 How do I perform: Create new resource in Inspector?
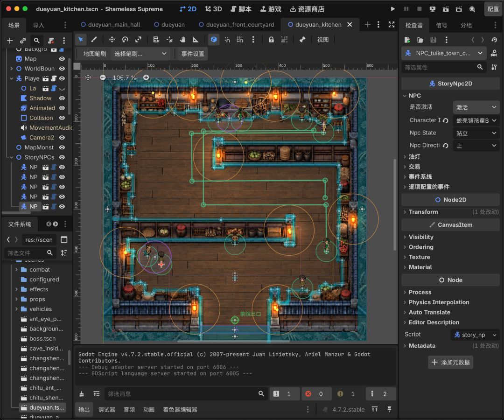[407, 40]
